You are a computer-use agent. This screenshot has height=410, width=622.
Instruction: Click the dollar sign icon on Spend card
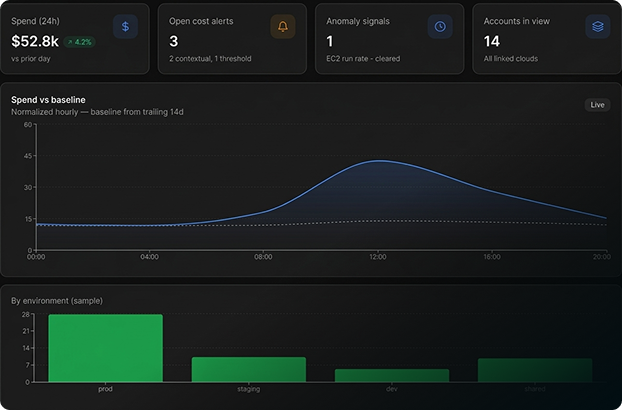[125, 27]
